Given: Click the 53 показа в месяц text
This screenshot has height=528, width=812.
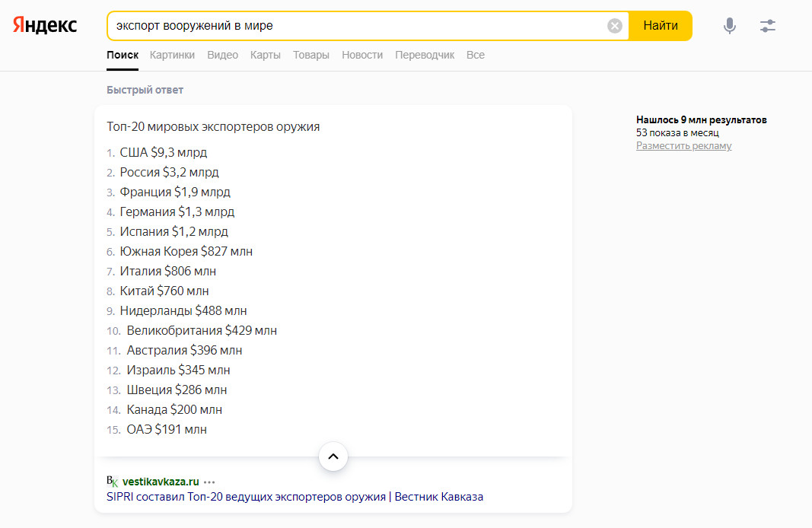Looking at the screenshot, I should [x=677, y=133].
